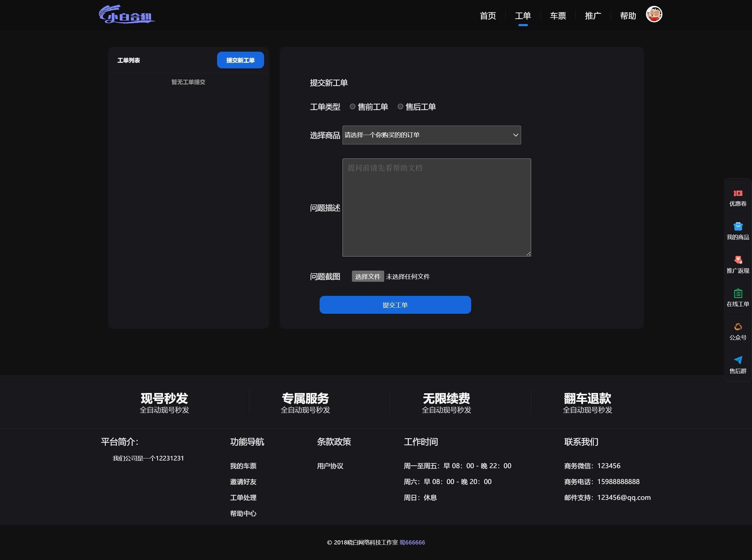The width and height of the screenshot is (752, 560).
Task: Open 在线工单 clipboard icon
Action: [x=738, y=293]
